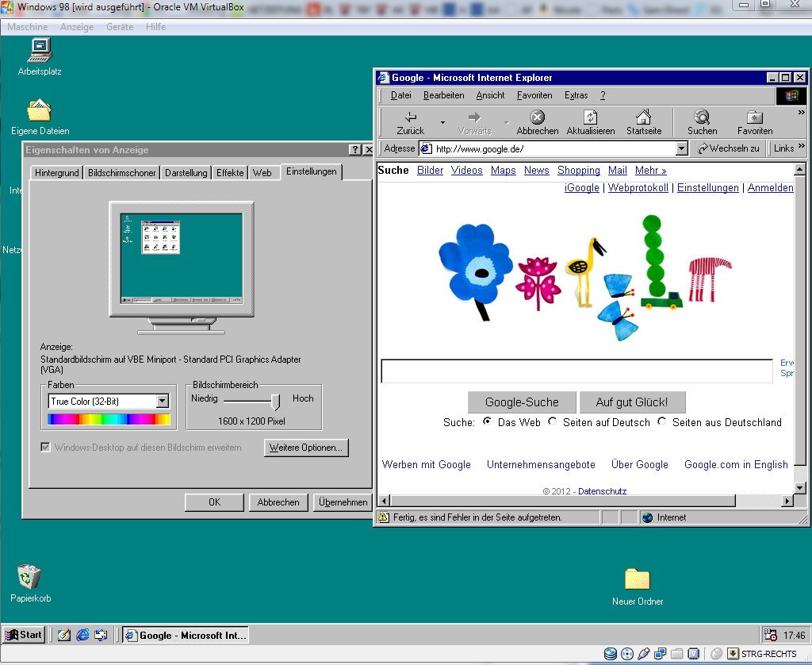Click the task scheduler tray icon
Image resolution: width=812 pixels, height=665 pixels.
click(x=771, y=635)
